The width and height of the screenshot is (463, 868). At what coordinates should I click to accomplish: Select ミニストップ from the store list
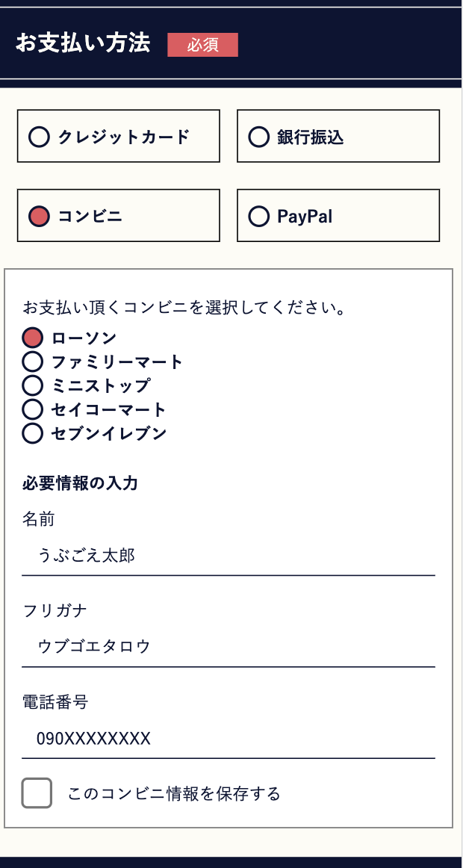[x=33, y=385]
